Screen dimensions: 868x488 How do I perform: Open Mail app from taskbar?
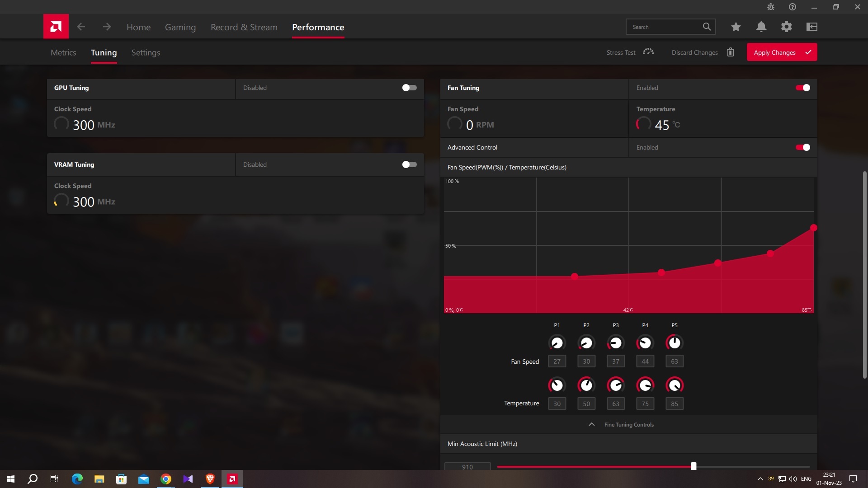point(144,479)
